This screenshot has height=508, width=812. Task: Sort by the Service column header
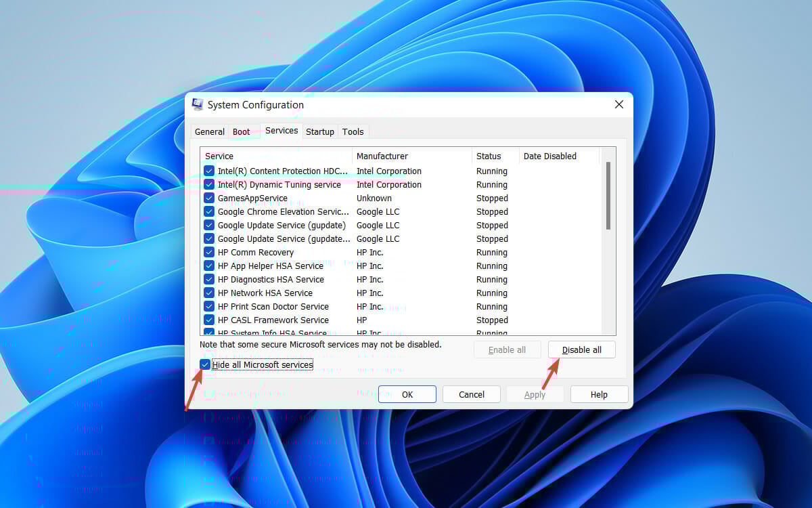[276, 156]
